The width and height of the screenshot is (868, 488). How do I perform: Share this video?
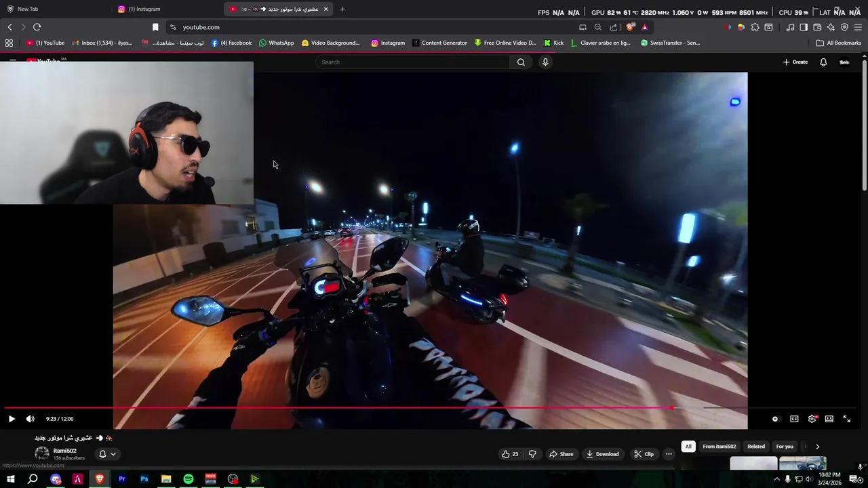pos(561,454)
